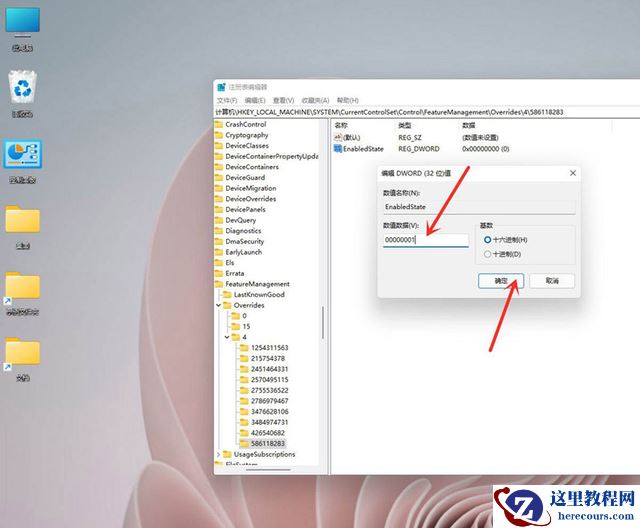This screenshot has height=528, width=640.
Task: Open the Edit (E) menu
Action: 255,100
